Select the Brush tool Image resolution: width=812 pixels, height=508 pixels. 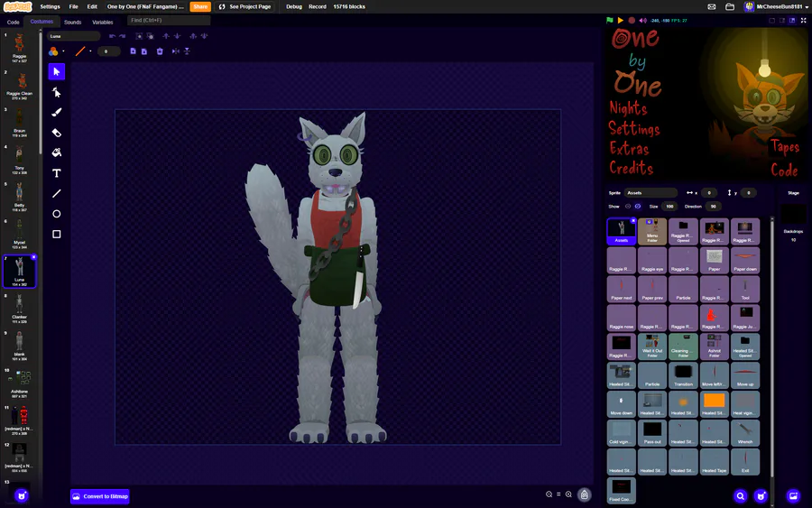57,113
